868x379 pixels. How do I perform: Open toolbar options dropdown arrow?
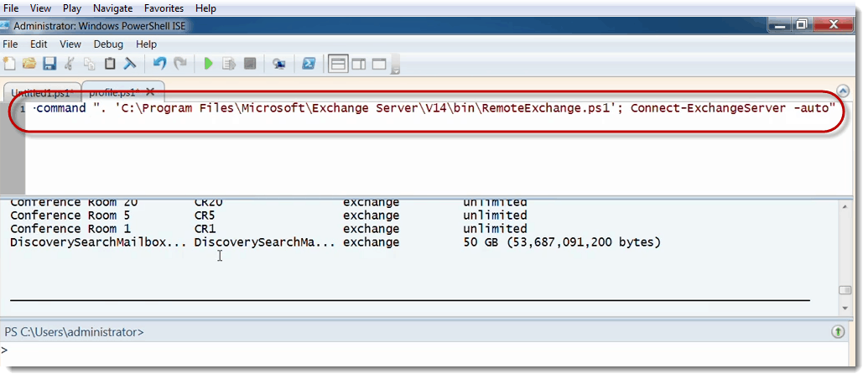point(395,69)
